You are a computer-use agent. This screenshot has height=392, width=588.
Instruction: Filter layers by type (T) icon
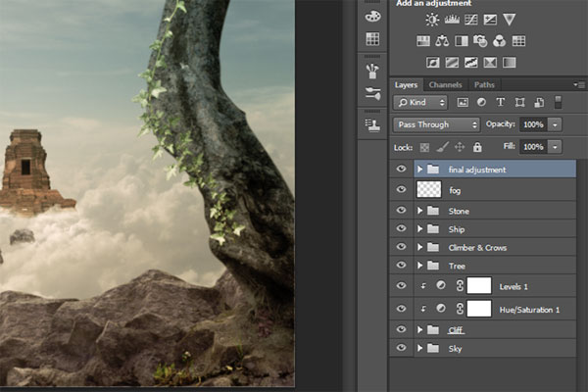click(x=501, y=102)
